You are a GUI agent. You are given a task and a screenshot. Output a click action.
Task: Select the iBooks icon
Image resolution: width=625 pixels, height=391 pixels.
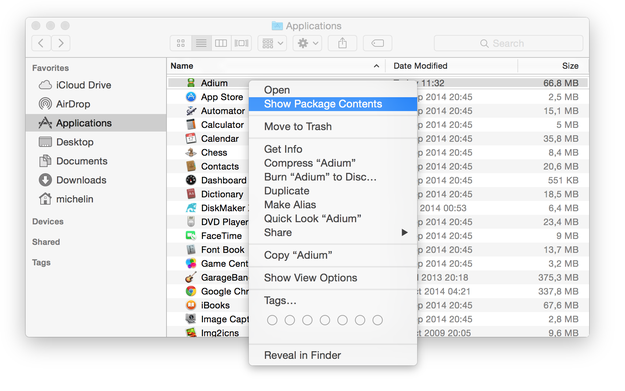(x=191, y=305)
